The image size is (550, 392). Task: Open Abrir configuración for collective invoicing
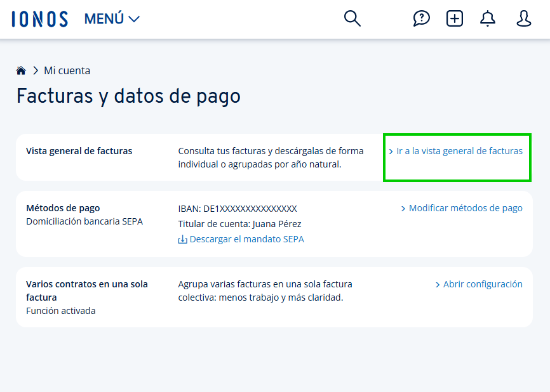tap(483, 284)
